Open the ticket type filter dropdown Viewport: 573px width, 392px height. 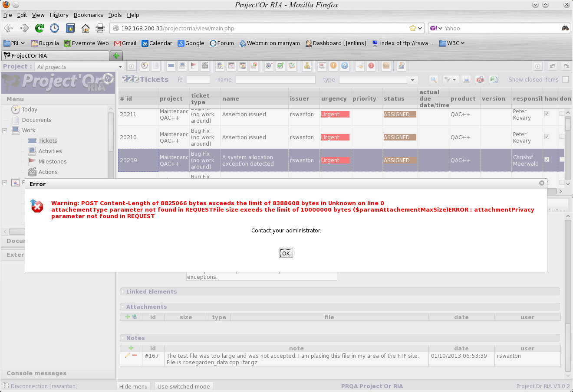[412, 80]
